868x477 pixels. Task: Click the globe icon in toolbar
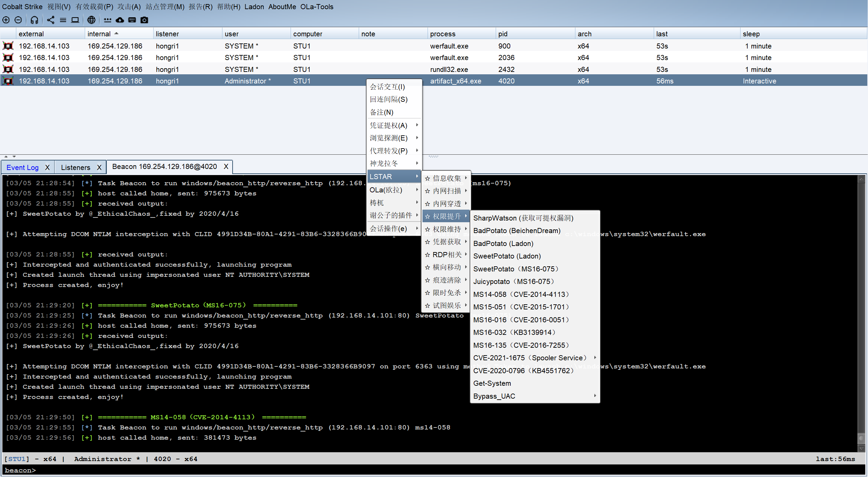coord(91,20)
